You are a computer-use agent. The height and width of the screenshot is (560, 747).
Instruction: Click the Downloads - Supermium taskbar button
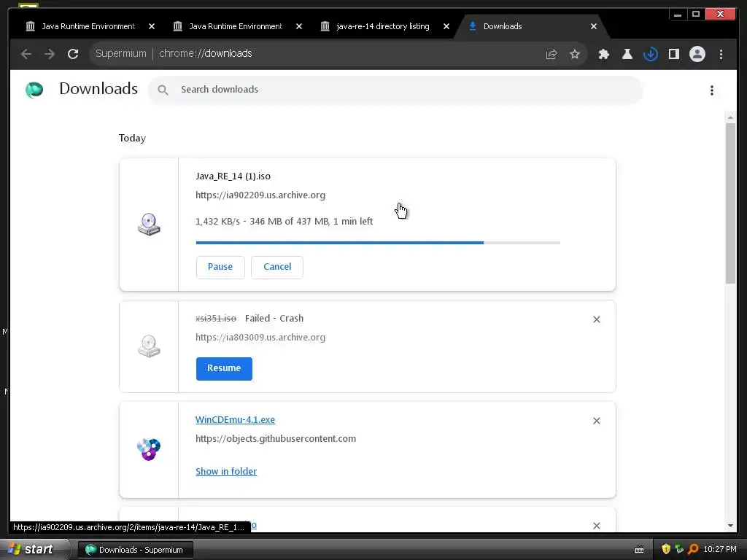click(135, 550)
